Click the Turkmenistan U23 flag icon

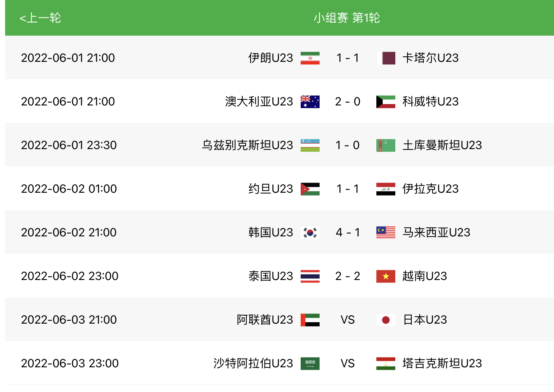coord(385,145)
